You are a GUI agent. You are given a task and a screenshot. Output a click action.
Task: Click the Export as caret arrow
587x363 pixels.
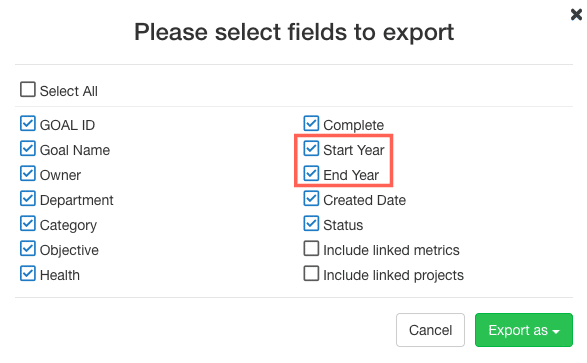point(556,332)
